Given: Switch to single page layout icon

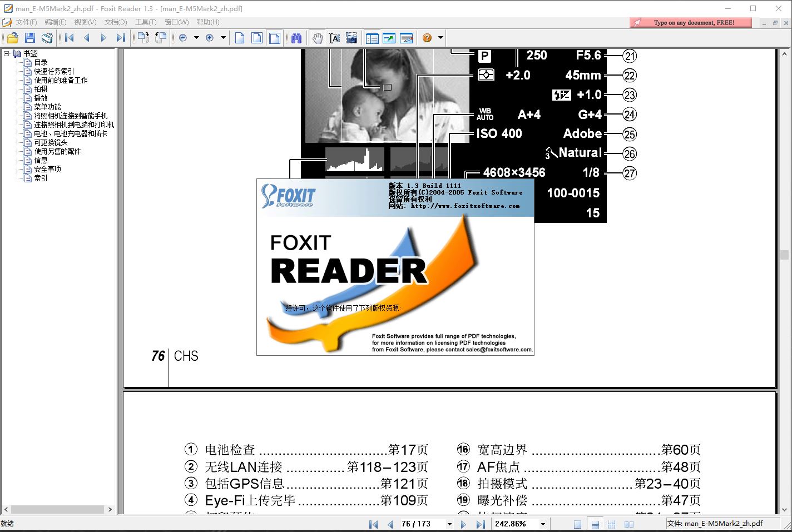Looking at the screenshot, I should point(577,524).
